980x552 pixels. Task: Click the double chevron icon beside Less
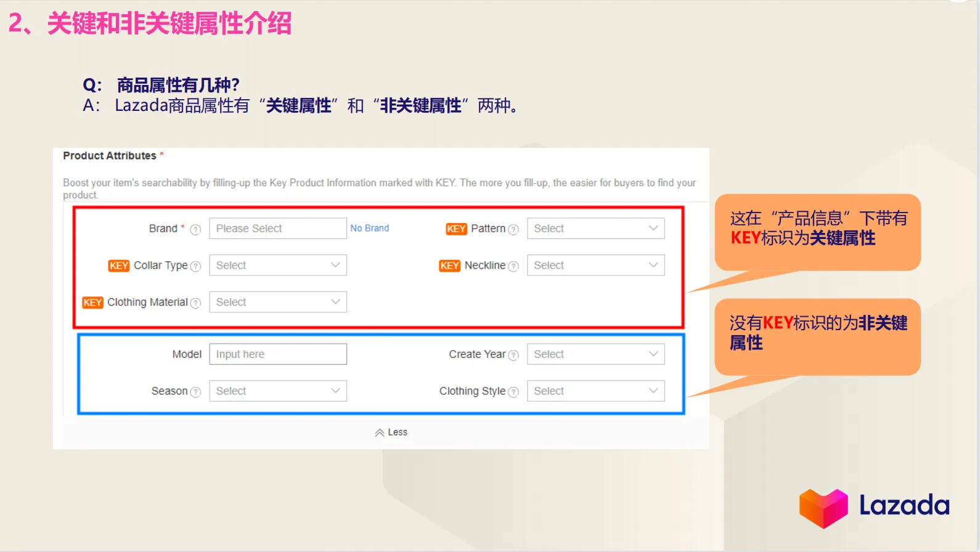point(380,432)
